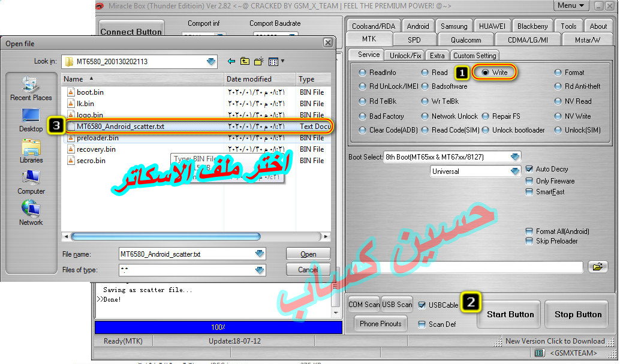Click the recovery.bin file icon
The width and height of the screenshot is (620, 364).
71,149
